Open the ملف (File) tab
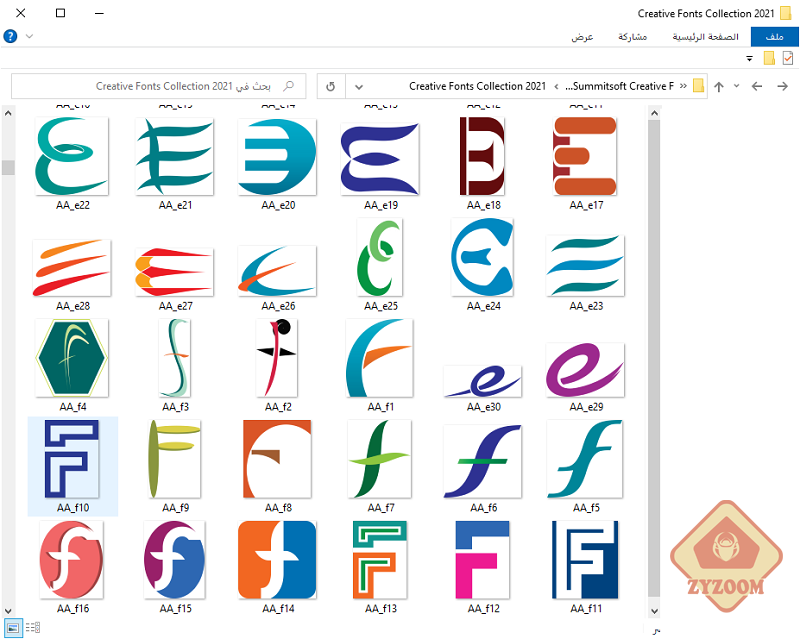The image size is (800, 639). [x=774, y=37]
